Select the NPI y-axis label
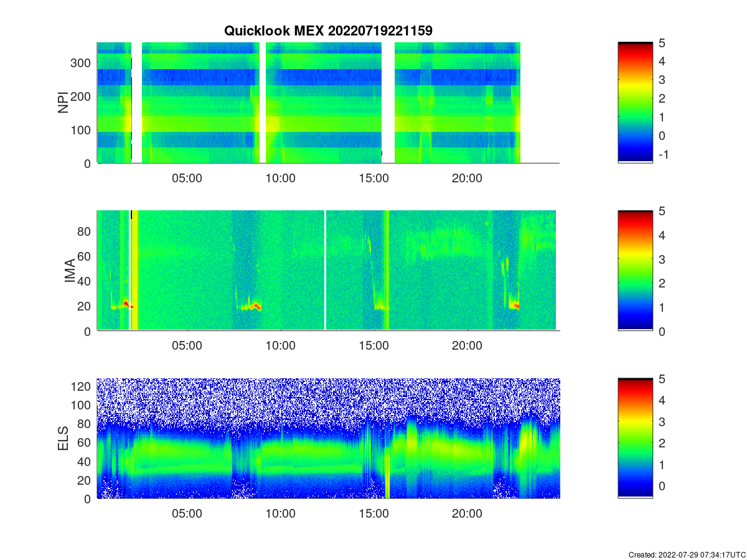 tap(63, 103)
